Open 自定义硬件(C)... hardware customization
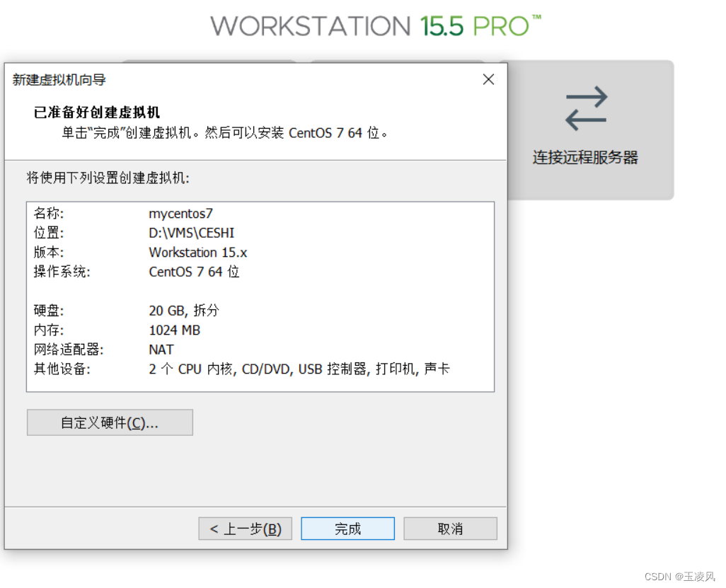This screenshot has height=588, width=726. 110,422
